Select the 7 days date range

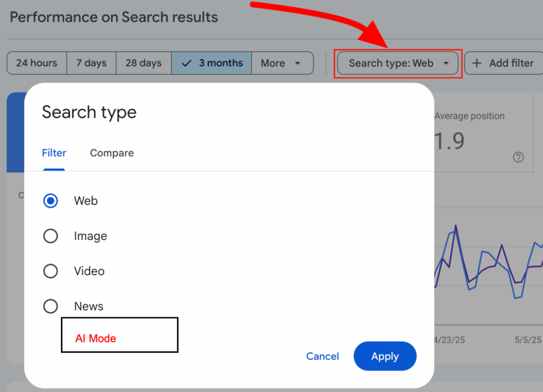[91, 63]
